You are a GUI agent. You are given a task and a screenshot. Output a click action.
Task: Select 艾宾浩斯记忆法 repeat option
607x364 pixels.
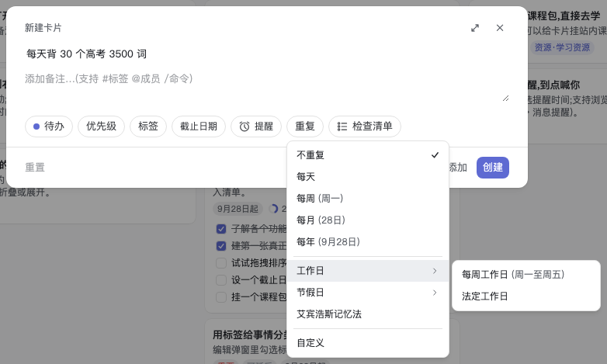(x=368, y=314)
